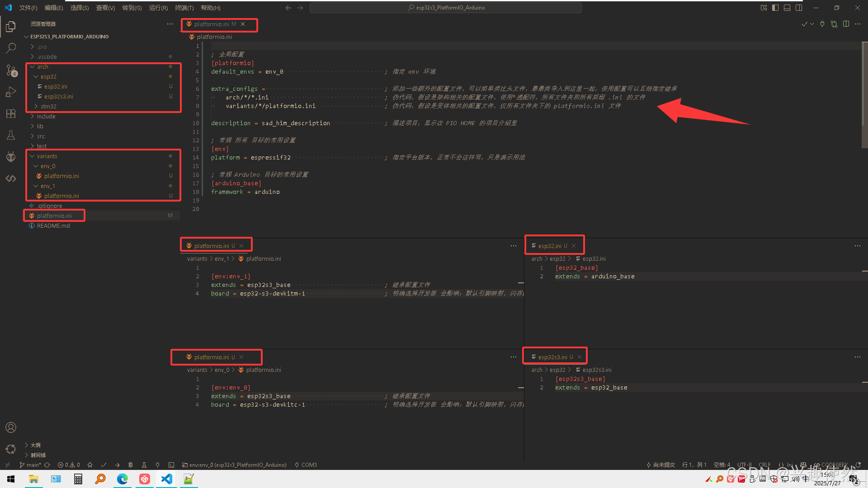Toggle the primary side bar

[x=775, y=8]
